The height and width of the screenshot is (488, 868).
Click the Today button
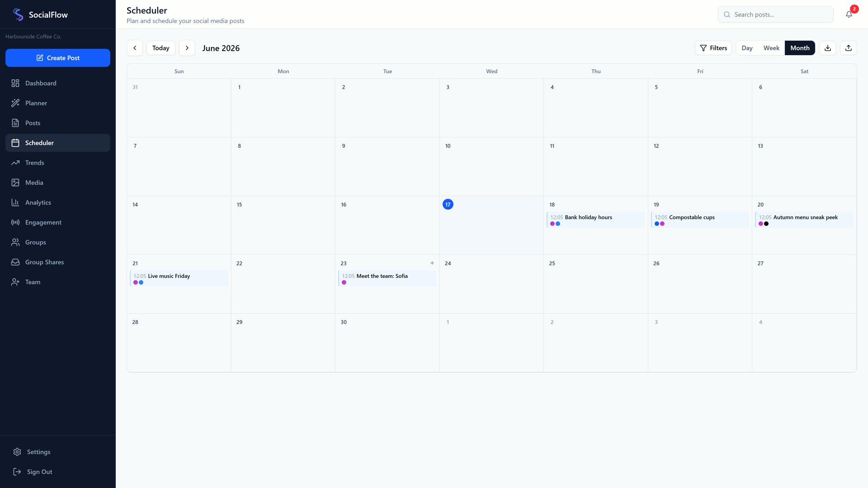[x=161, y=48]
